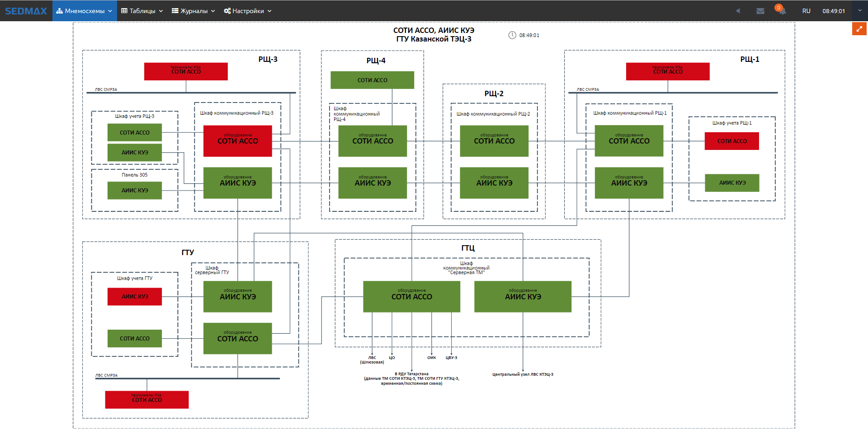Select red терминалы РЗА block in РЩ-3
The height and width of the screenshot is (429, 868).
point(186,71)
